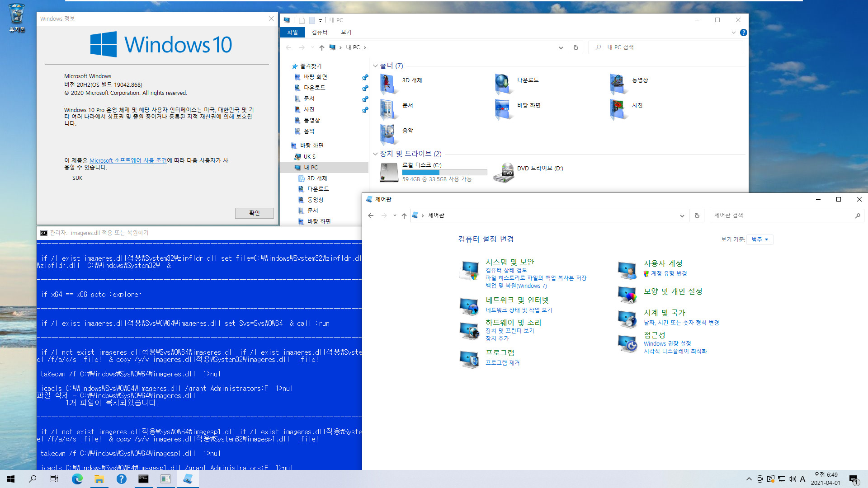Click 확인 in the Windows 정보 dialog

[254, 213]
